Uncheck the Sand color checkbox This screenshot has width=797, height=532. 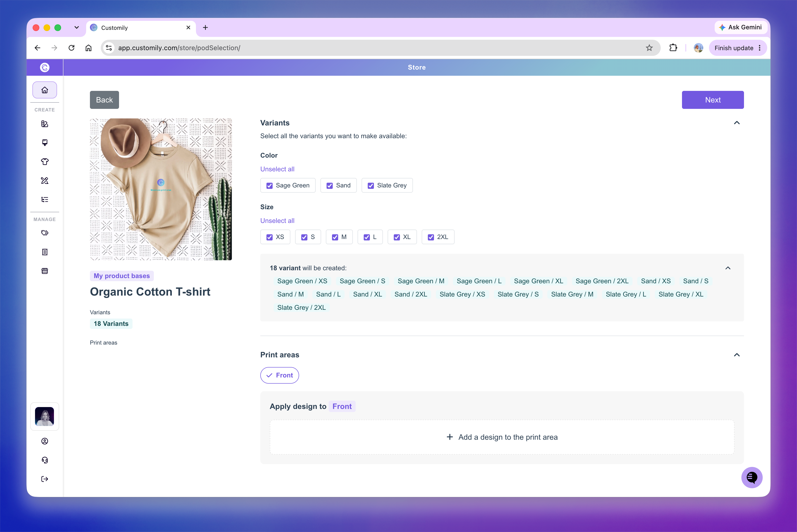click(329, 186)
